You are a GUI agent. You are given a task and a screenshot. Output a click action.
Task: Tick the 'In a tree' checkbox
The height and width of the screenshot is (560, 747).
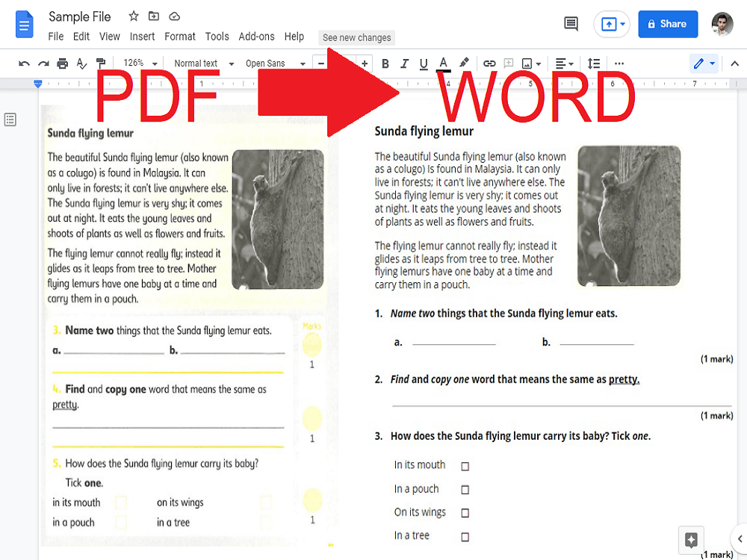pos(465,537)
